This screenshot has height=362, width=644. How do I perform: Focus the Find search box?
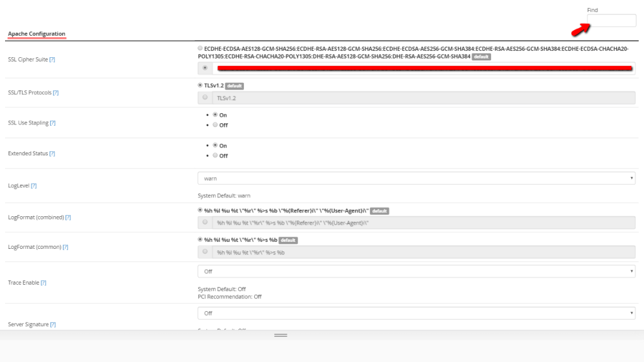tap(611, 21)
